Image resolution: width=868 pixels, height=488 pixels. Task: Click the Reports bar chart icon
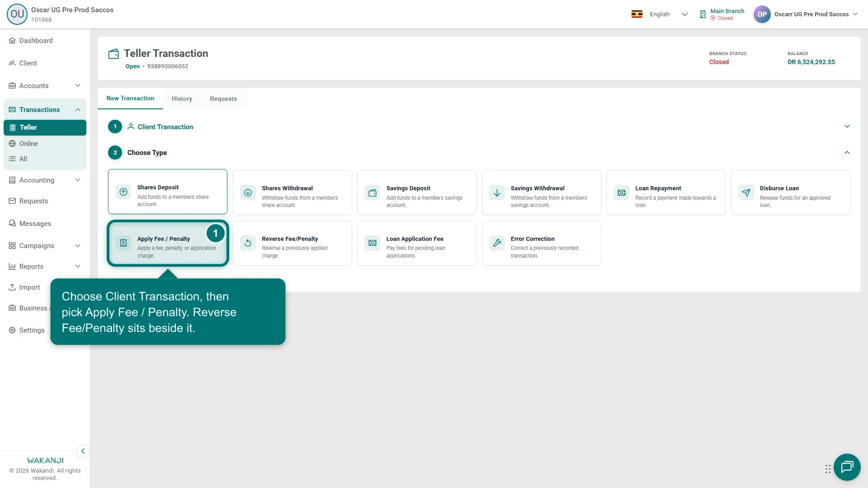point(12,267)
